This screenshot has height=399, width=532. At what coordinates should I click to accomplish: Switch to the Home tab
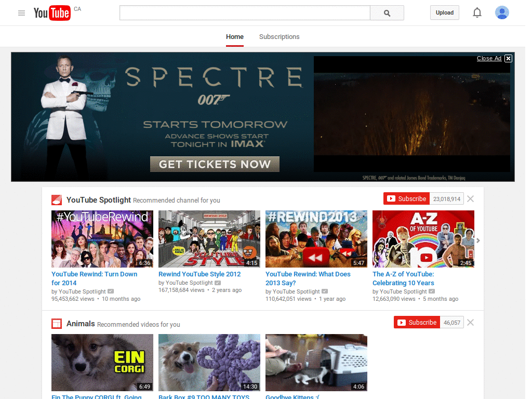click(235, 37)
